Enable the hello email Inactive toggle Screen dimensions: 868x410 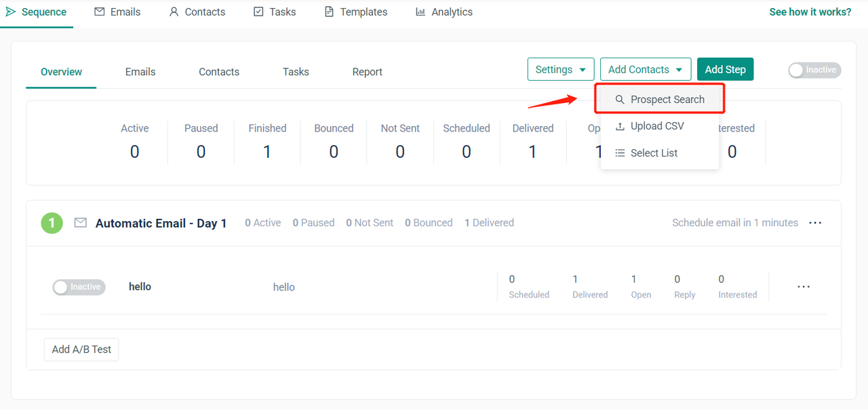(79, 287)
